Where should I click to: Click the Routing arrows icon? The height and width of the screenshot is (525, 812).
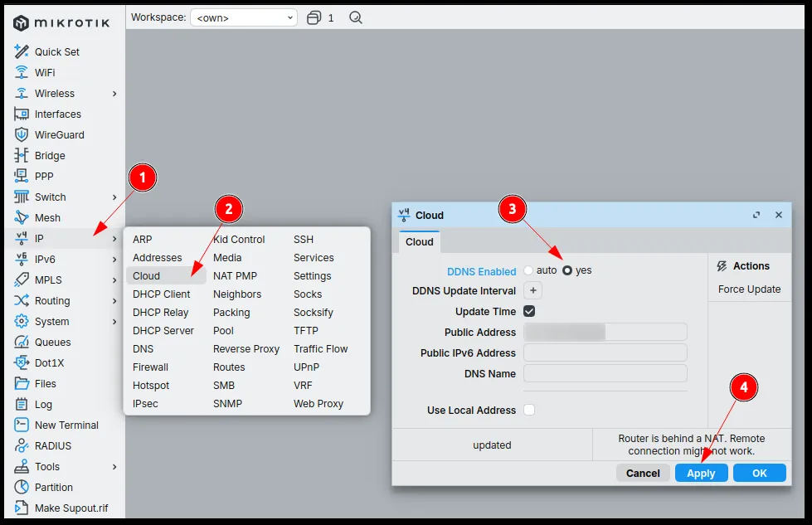coord(22,300)
